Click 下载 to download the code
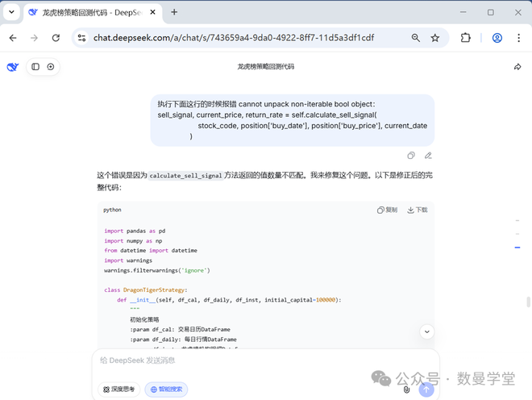Image resolution: width=532 pixels, height=400 pixels. (417, 210)
